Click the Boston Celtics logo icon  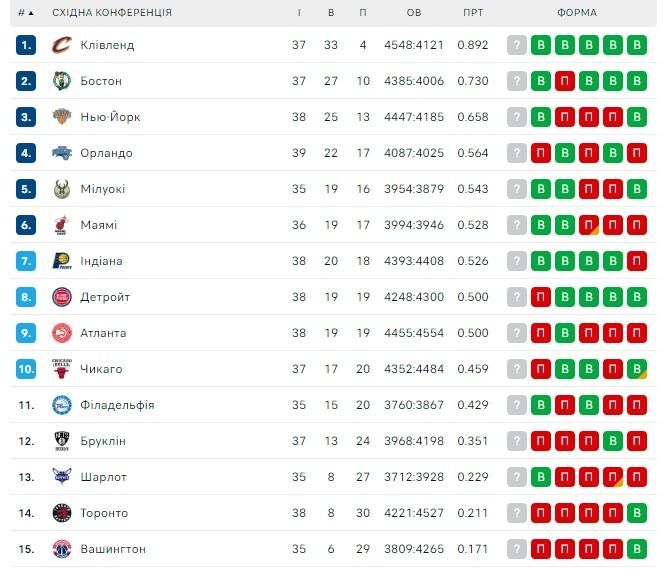tap(62, 81)
